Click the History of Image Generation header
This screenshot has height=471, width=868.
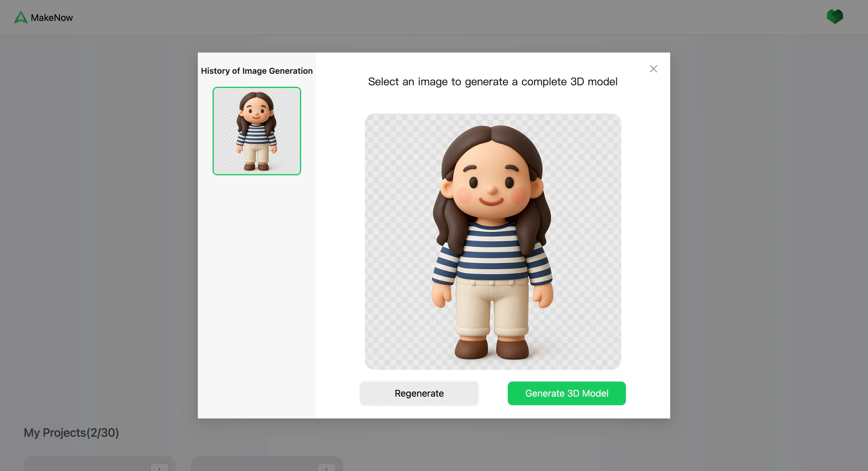[257, 71]
